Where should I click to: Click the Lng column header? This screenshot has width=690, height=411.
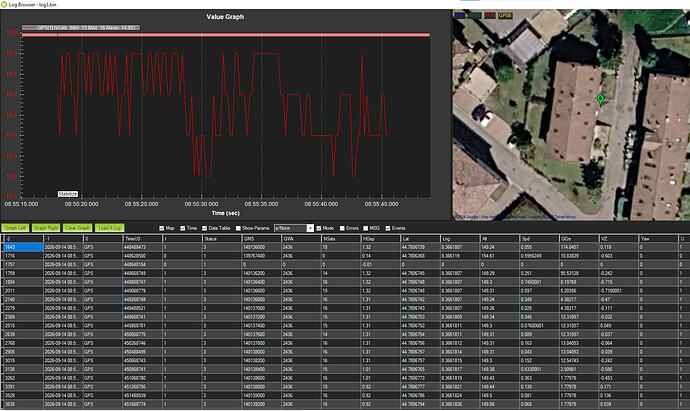click(x=459, y=239)
